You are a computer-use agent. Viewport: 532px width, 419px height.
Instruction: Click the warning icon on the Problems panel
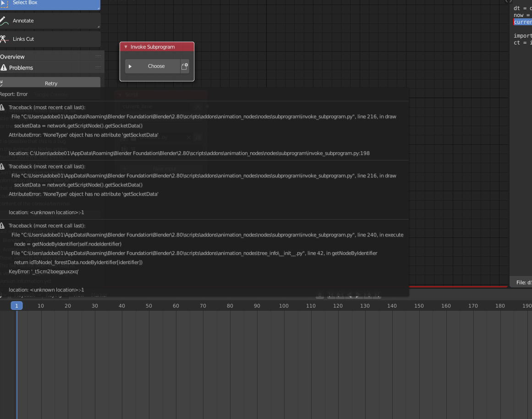(x=3, y=67)
